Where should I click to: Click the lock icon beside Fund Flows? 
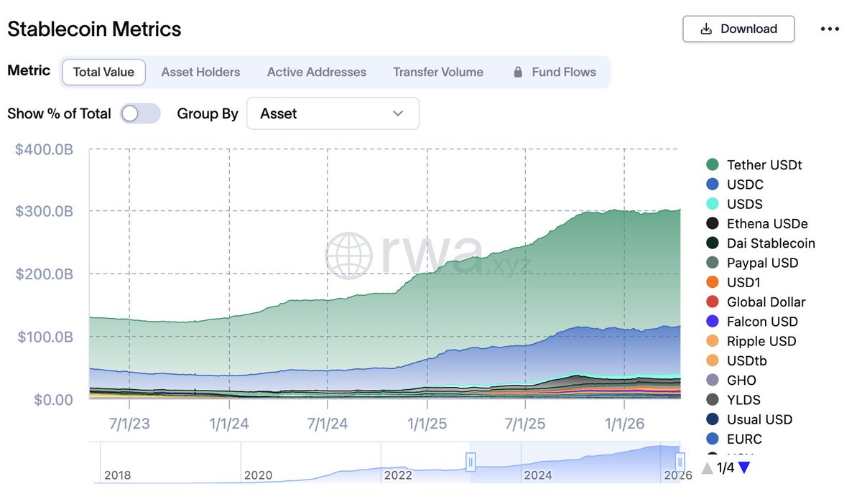click(x=517, y=72)
